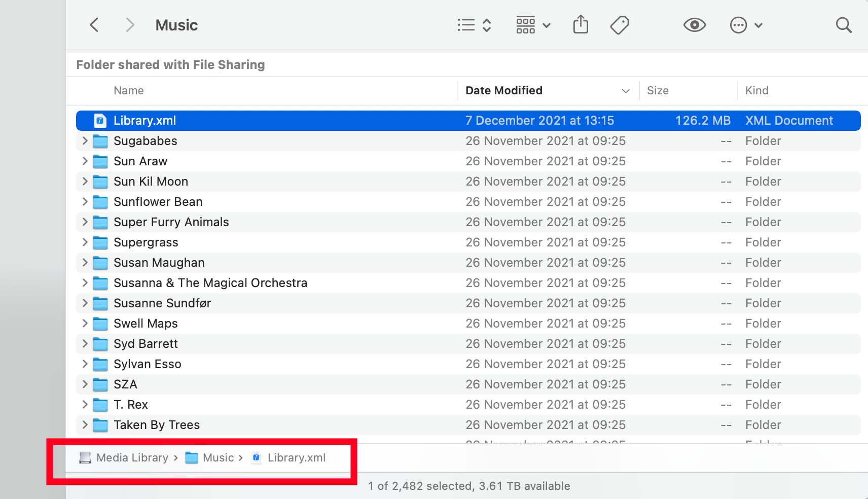Screen dimensions: 868x499
Task: Click the Swell Maps folder icon
Action: tap(100, 324)
